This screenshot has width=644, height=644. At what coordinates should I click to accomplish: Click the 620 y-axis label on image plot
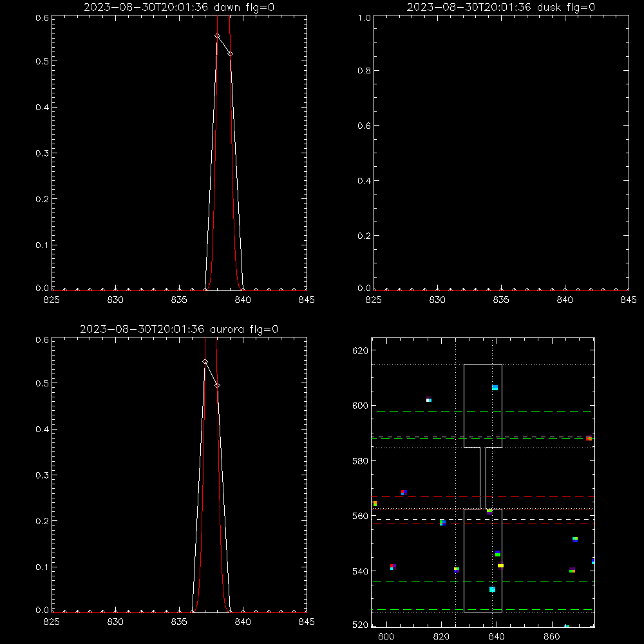click(x=360, y=350)
